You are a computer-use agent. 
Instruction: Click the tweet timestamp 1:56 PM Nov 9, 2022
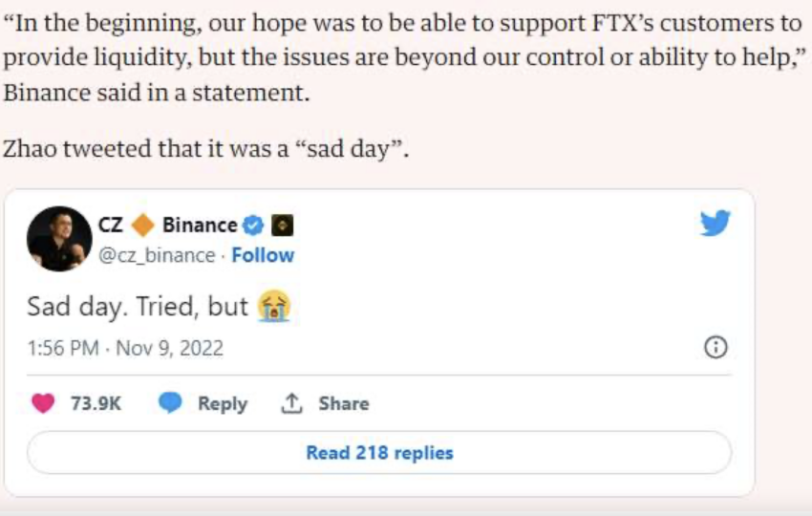(x=125, y=348)
